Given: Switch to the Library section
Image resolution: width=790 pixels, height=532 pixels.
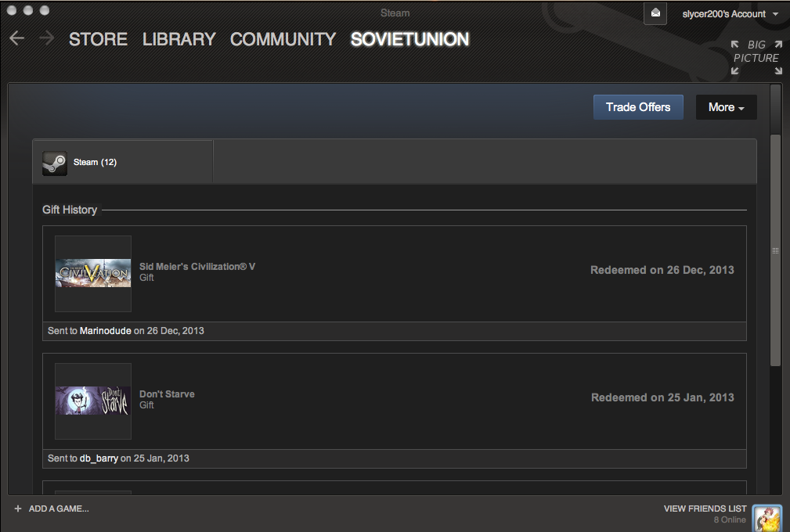Looking at the screenshot, I should 179,39.
